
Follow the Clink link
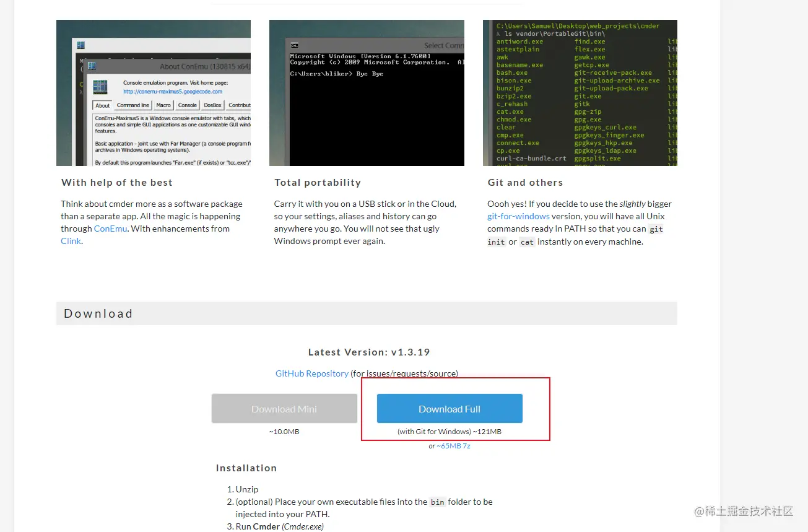[71, 241]
